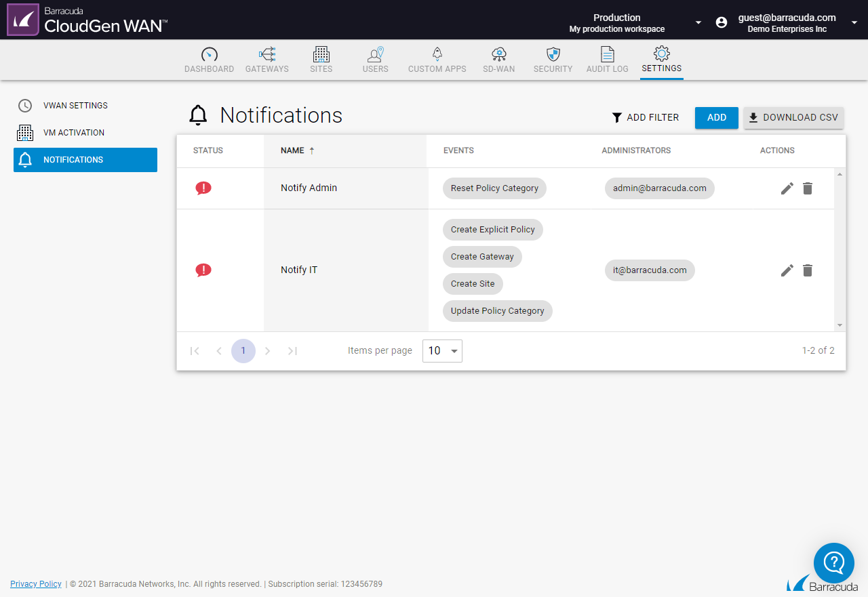Open the help question mark bubble
The image size is (868, 597).
[x=834, y=563]
